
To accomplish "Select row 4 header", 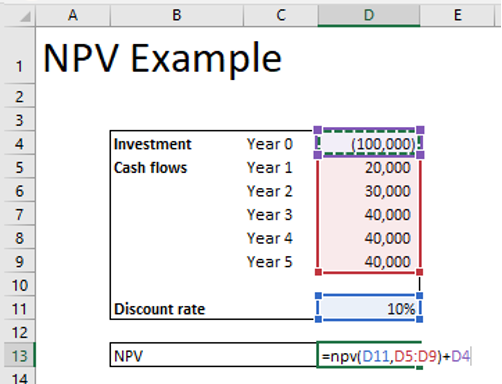I will (x=19, y=144).
